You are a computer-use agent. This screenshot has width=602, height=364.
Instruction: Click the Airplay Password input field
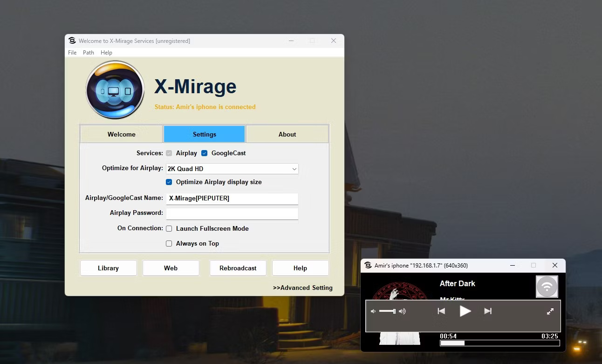click(232, 213)
